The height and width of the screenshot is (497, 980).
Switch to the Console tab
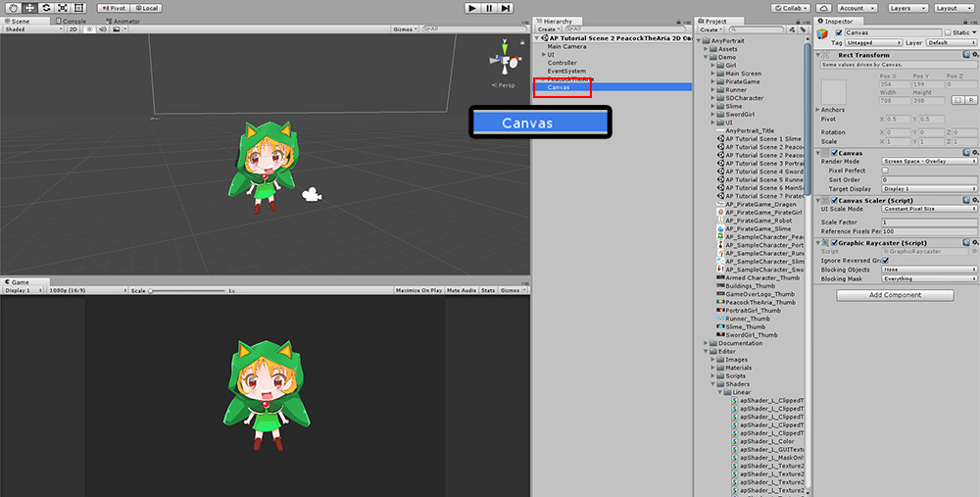point(71,21)
